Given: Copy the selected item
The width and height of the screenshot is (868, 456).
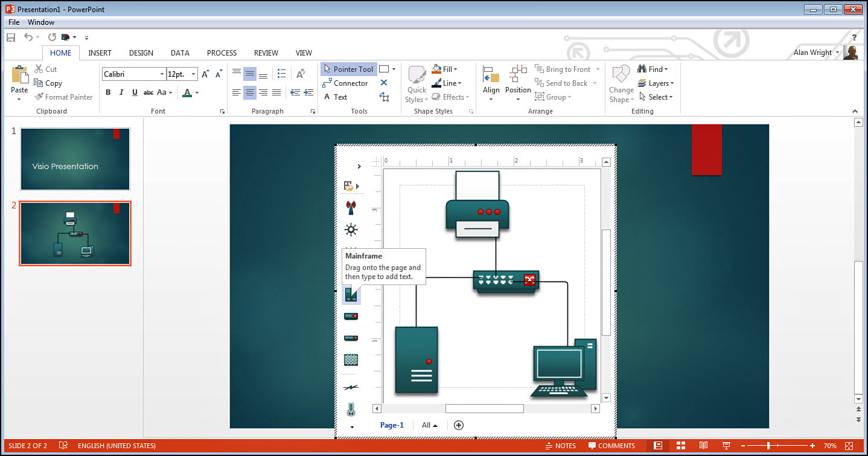Looking at the screenshot, I should click(x=48, y=83).
